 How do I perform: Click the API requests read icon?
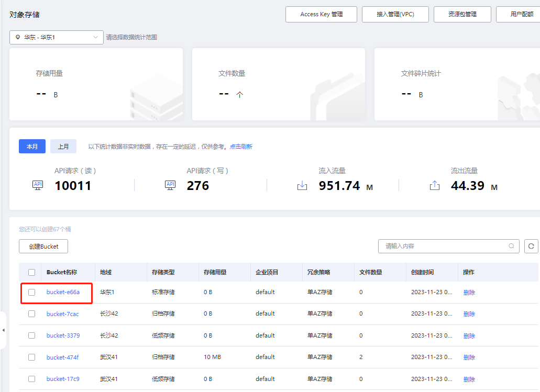[37, 185]
